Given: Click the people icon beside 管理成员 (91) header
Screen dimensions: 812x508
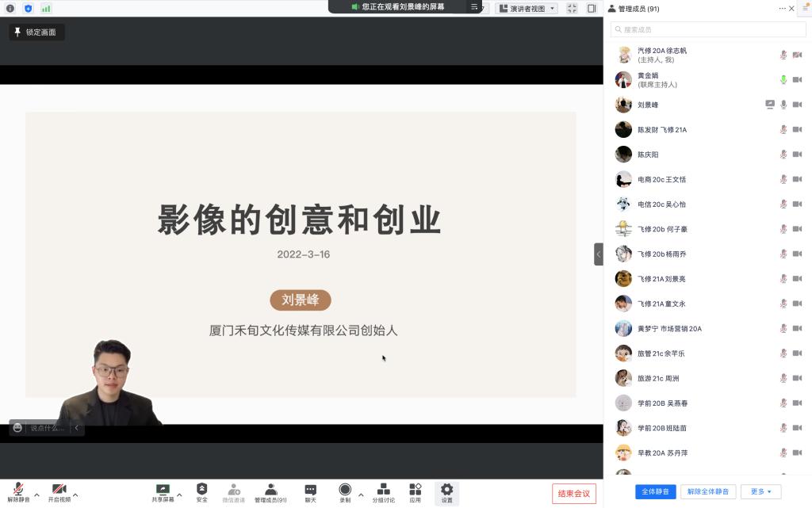Looking at the screenshot, I should pyautogui.click(x=611, y=8).
